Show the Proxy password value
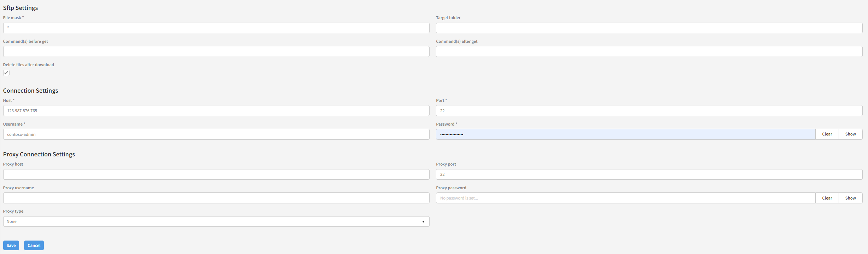 850,198
